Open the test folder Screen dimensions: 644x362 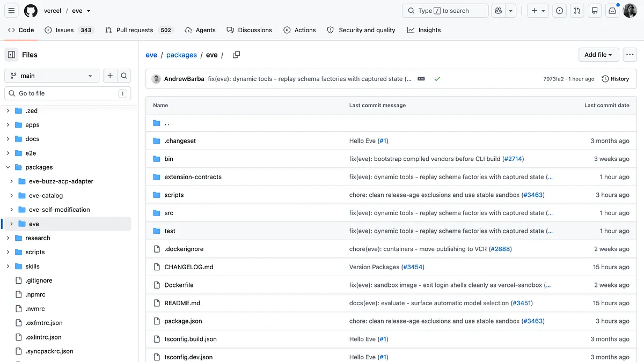pyautogui.click(x=170, y=231)
